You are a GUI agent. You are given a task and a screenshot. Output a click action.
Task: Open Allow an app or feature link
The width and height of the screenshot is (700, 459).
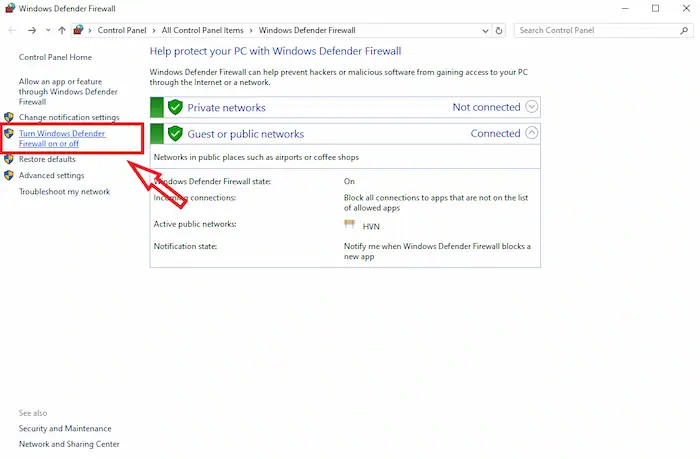pos(68,92)
